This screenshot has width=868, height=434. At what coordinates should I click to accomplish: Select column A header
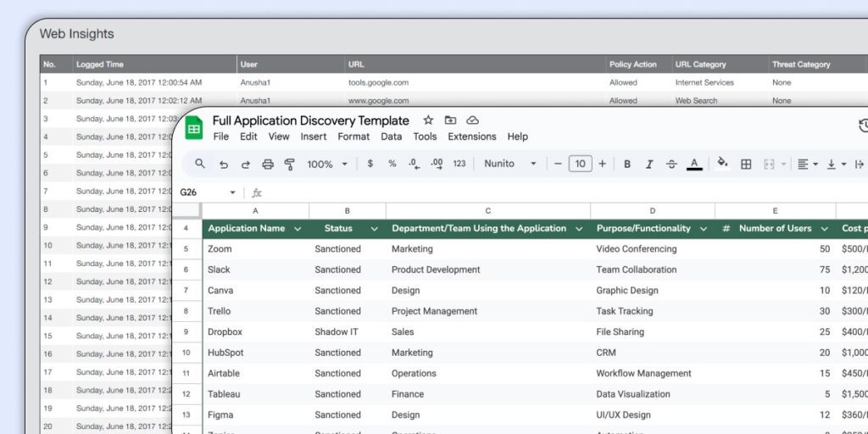255,211
